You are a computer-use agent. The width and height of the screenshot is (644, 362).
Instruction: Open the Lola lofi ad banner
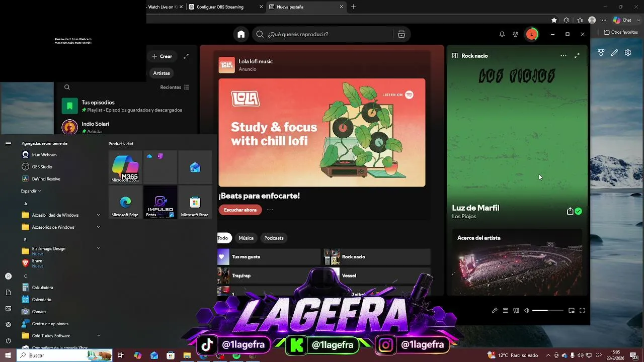point(322,133)
